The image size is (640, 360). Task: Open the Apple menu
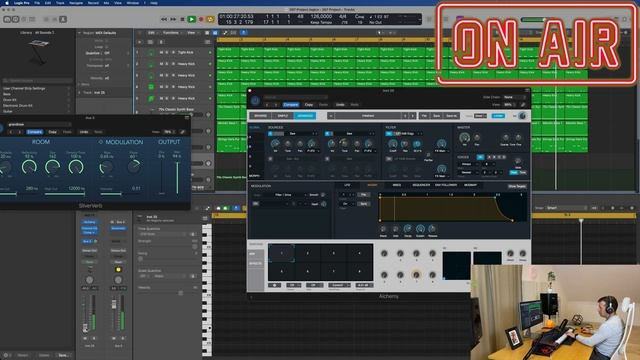click(7, 2)
